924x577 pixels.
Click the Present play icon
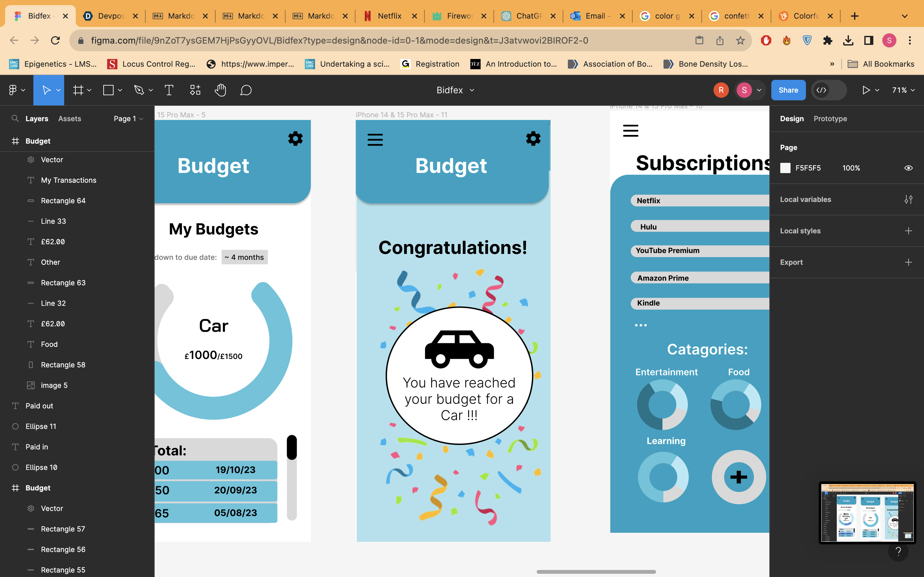pyautogui.click(x=866, y=90)
